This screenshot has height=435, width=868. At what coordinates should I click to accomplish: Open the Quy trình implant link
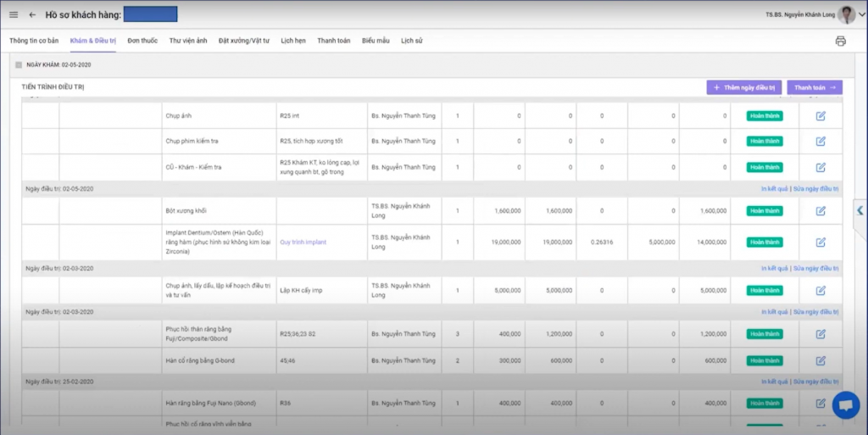click(303, 243)
